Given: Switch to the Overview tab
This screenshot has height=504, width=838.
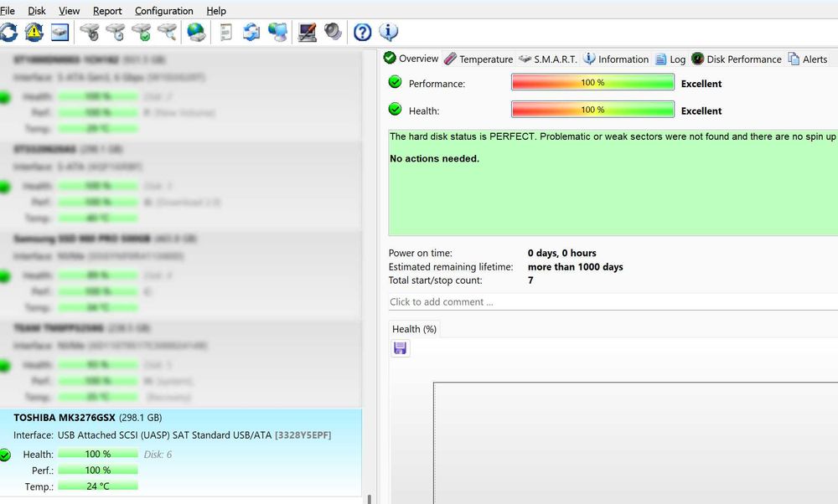Looking at the screenshot, I should coord(411,59).
